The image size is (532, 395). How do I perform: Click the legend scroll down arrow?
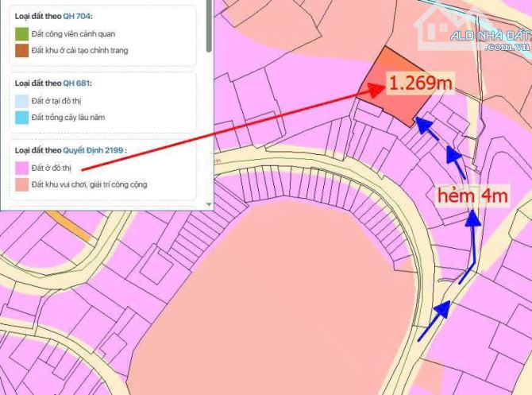[209, 204]
